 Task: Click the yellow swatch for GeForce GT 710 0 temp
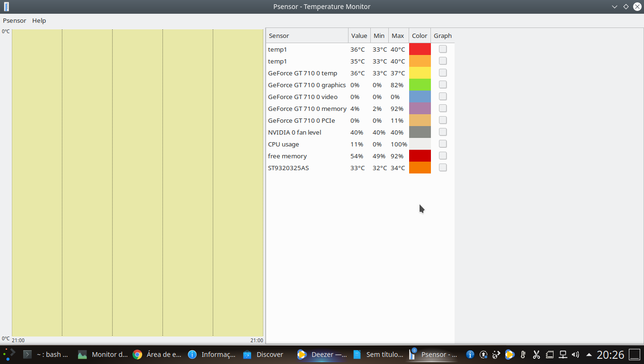pos(420,73)
